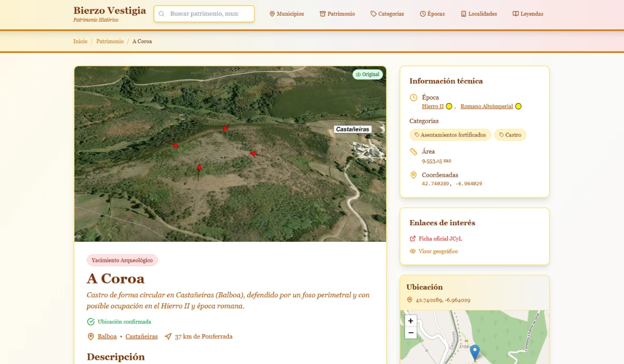Click the yellow dot next to Hierro II

coord(449,107)
